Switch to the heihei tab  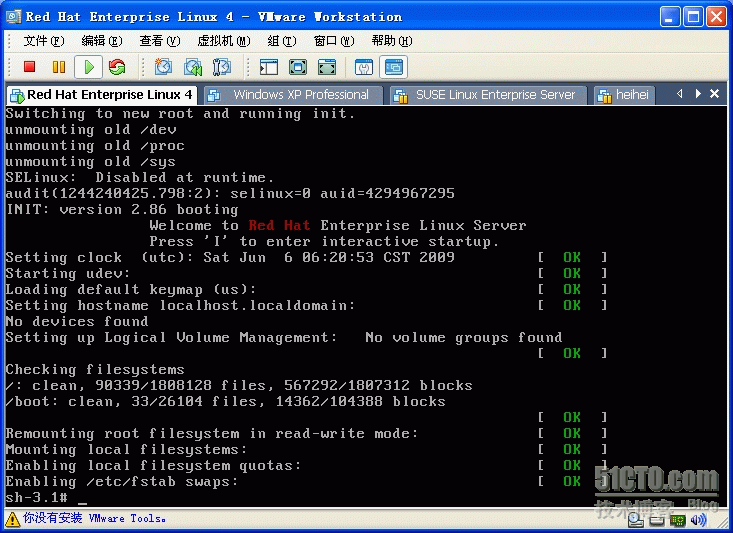(x=625, y=95)
